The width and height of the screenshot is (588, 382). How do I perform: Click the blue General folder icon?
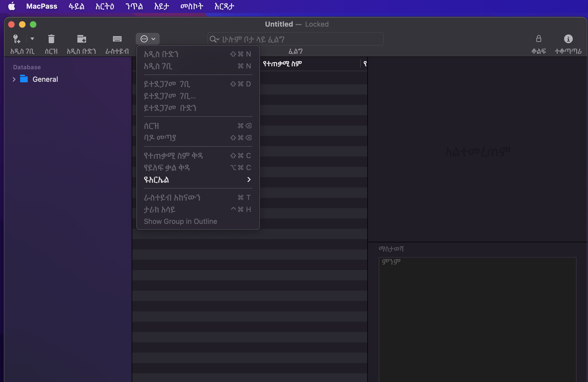(x=24, y=79)
